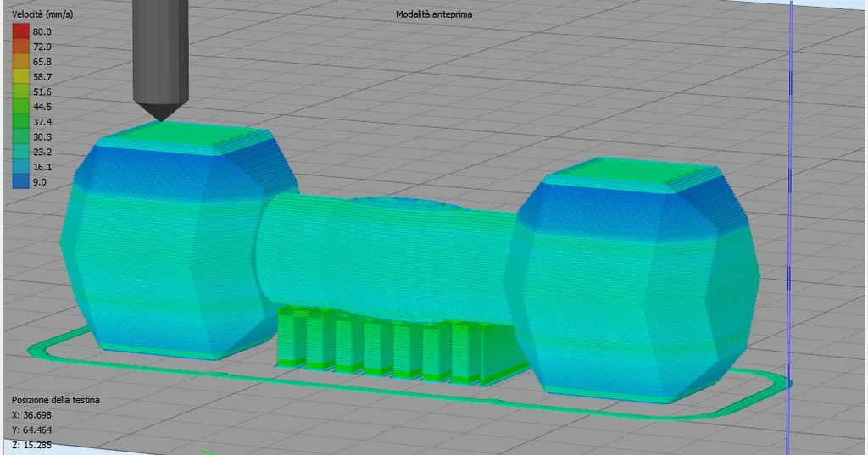The width and height of the screenshot is (868, 455).
Task: Click the left dumbbell weight head
Action: [x=180, y=241]
